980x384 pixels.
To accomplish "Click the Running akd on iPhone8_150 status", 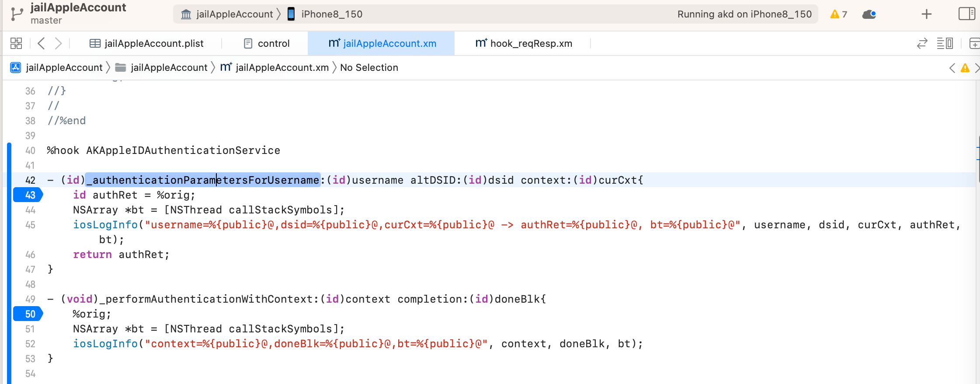I will (x=744, y=14).
